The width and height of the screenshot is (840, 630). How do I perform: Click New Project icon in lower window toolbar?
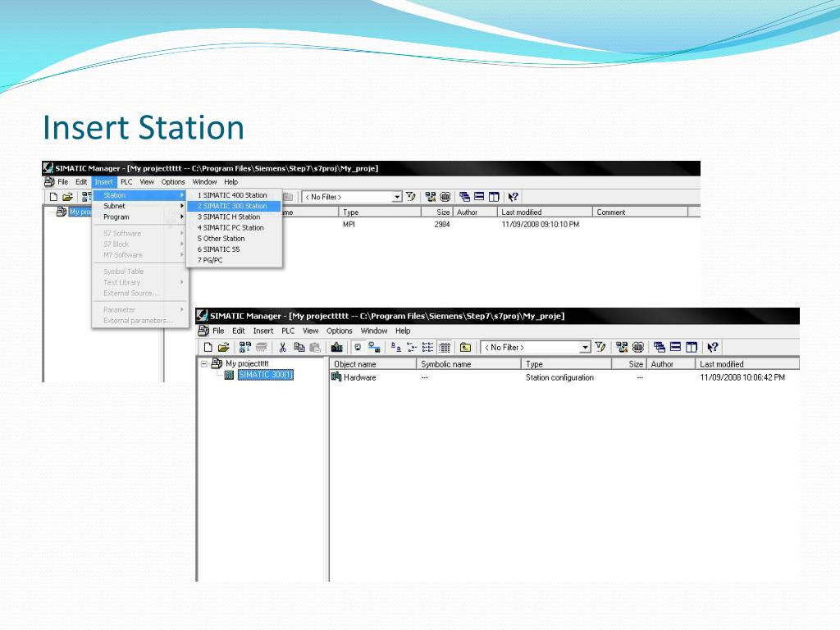tap(208, 347)
